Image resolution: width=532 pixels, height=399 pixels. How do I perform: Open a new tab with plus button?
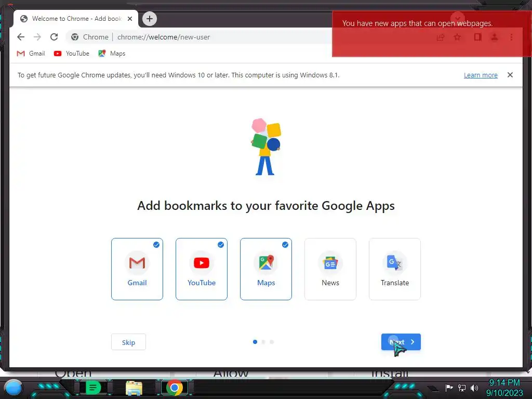click(149, 19)
